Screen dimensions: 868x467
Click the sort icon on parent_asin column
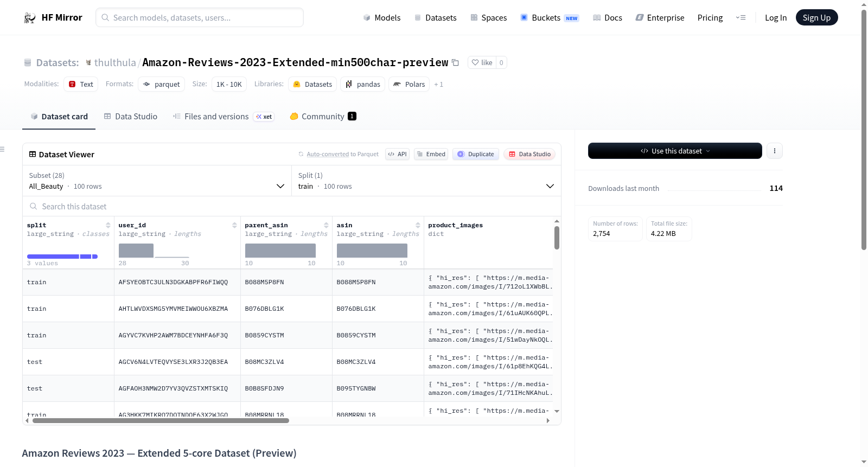tap(326, 225)
